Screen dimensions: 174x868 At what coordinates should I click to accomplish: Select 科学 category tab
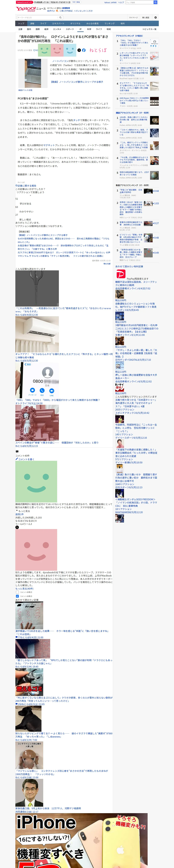pyautogui.click(x=89, y=29)
